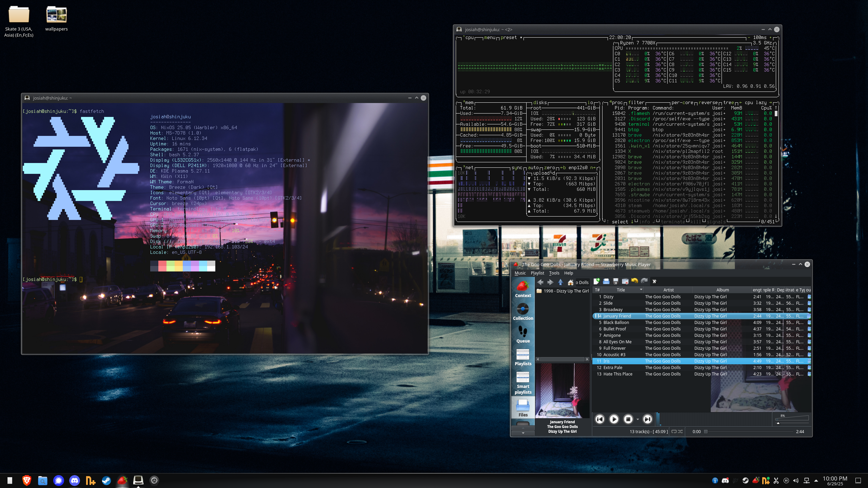Jump to home folder in Strawberry
This screenshot has height=488, width=868.
(571, 282)
